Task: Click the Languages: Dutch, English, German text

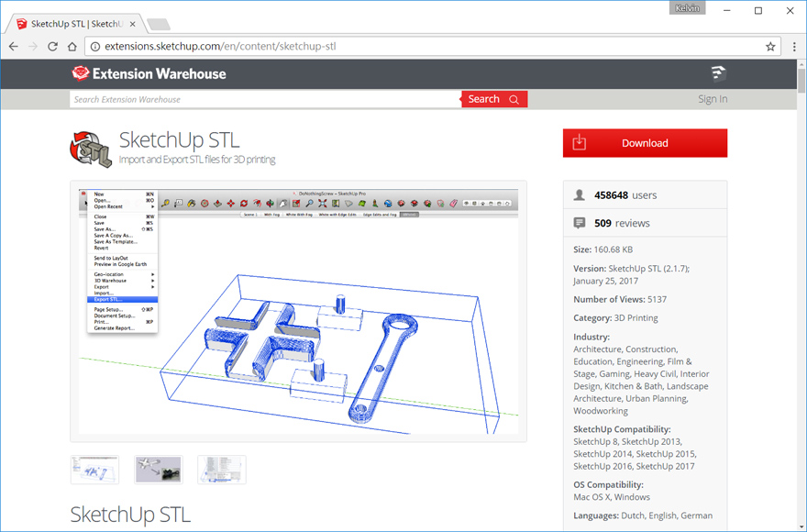Action: [643, 515]
